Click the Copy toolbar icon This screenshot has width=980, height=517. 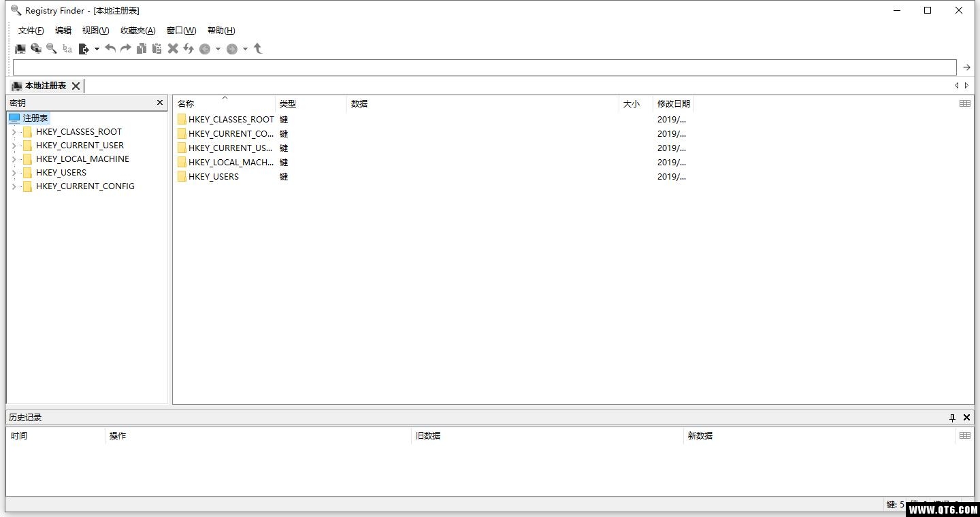pyautogui.click(x=142, y=48)
